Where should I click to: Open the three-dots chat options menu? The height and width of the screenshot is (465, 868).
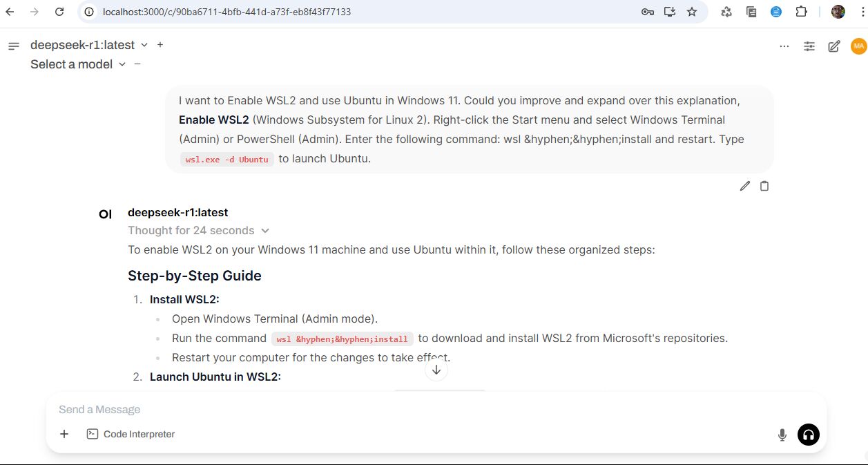click(x=784, y=46)
